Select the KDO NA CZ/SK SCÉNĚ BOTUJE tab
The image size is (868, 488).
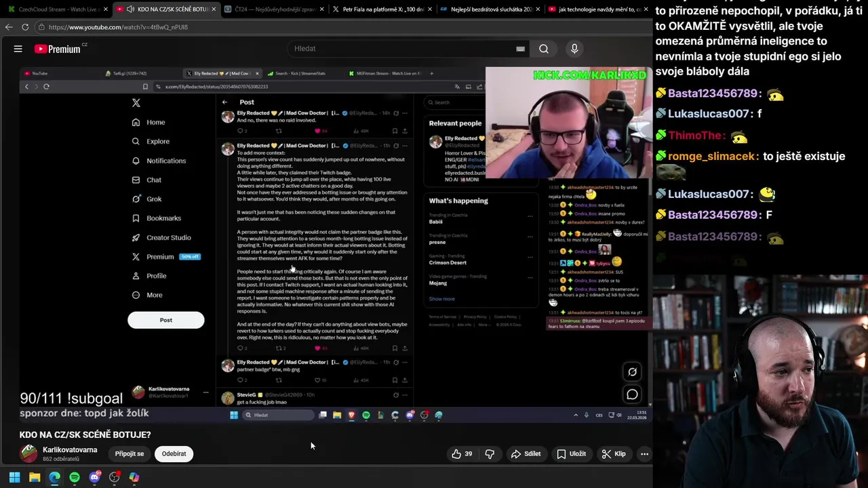click(166, 9)
